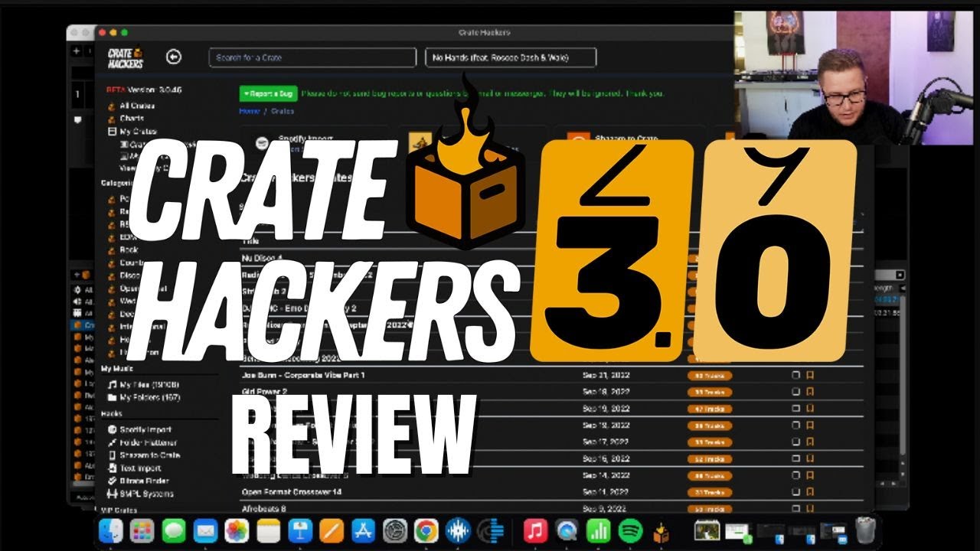
Task: Open Launchpad from the Dock
Action: pyautogui.click(x=142, y=530)
